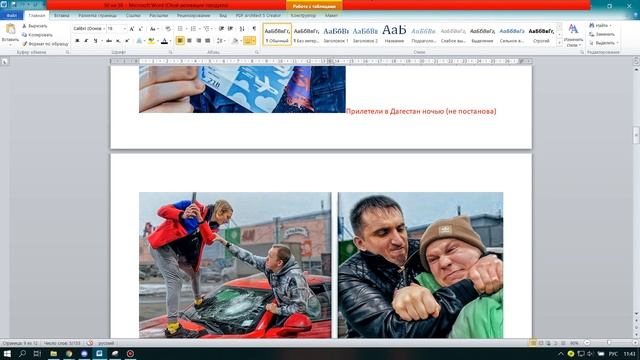Click the vertical scrollbar thumb
The height and width of the screenshot is (360, 640).
coord(636,136)
